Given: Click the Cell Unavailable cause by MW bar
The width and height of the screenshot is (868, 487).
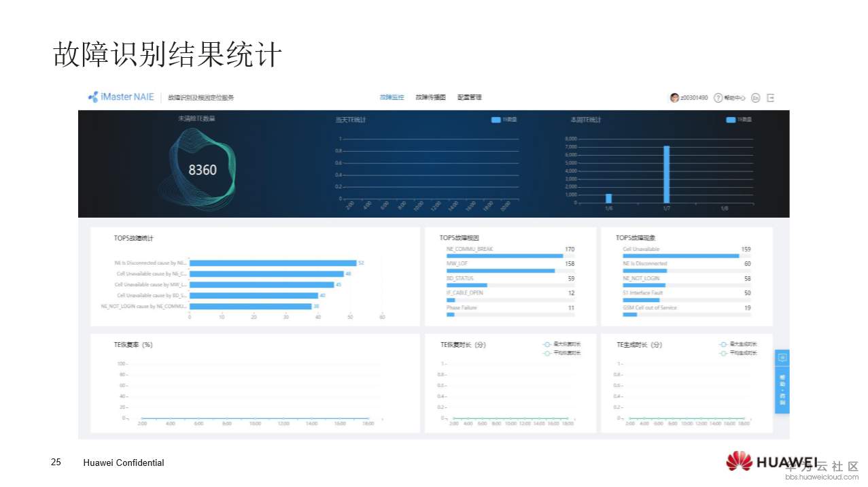Looking at the screenshot, I should (262, 284).
